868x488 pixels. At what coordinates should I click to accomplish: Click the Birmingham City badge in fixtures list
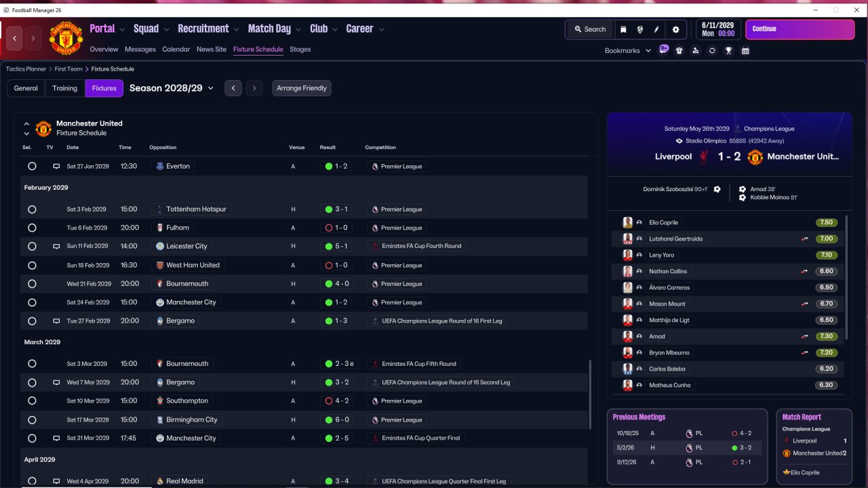160,420
